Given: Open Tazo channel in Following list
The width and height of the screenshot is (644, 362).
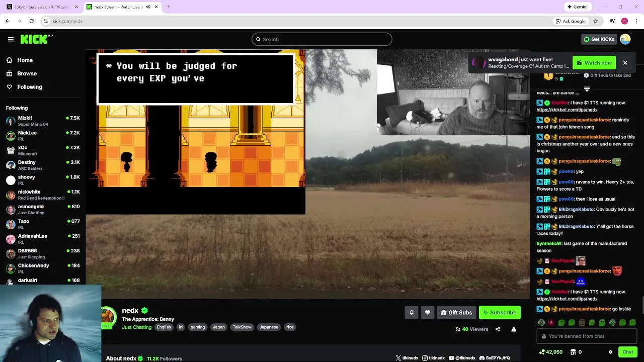Looking at the screenshot, I should tap(43, 224).
